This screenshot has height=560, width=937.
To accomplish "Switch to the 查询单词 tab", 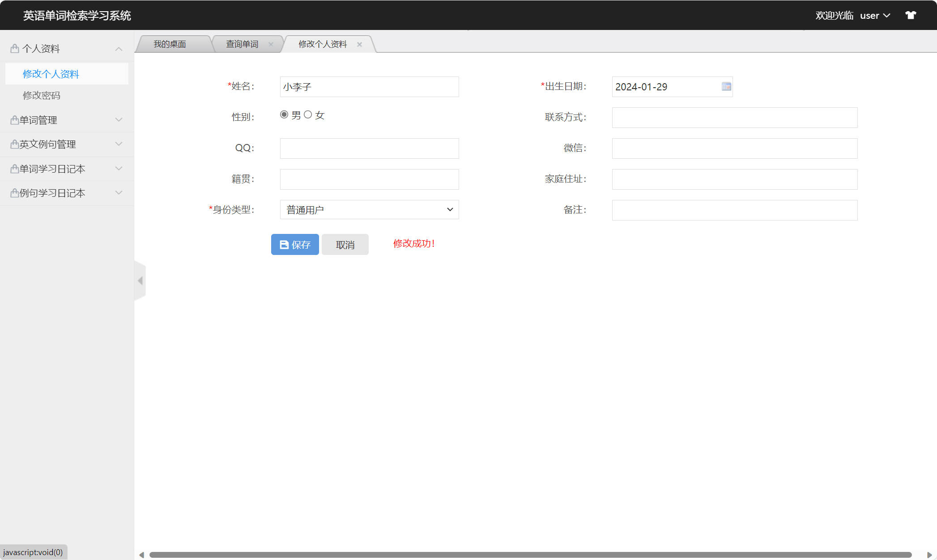I will [x=242, y=43].
